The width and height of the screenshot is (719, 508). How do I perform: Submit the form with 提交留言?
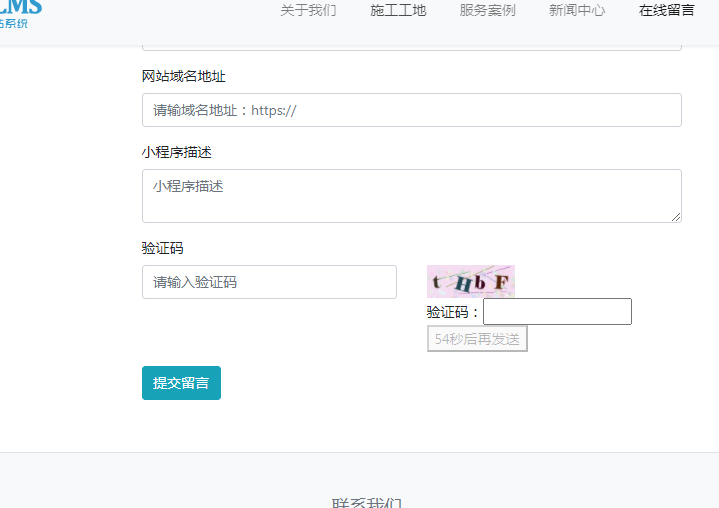point(181,383)
